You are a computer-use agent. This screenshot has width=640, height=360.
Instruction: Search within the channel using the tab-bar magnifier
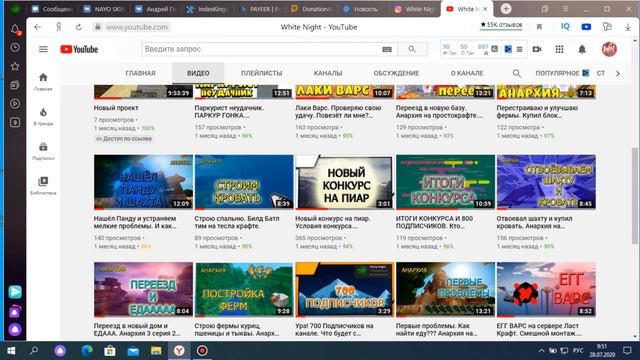pyautogui.click(x=517, y=73)
